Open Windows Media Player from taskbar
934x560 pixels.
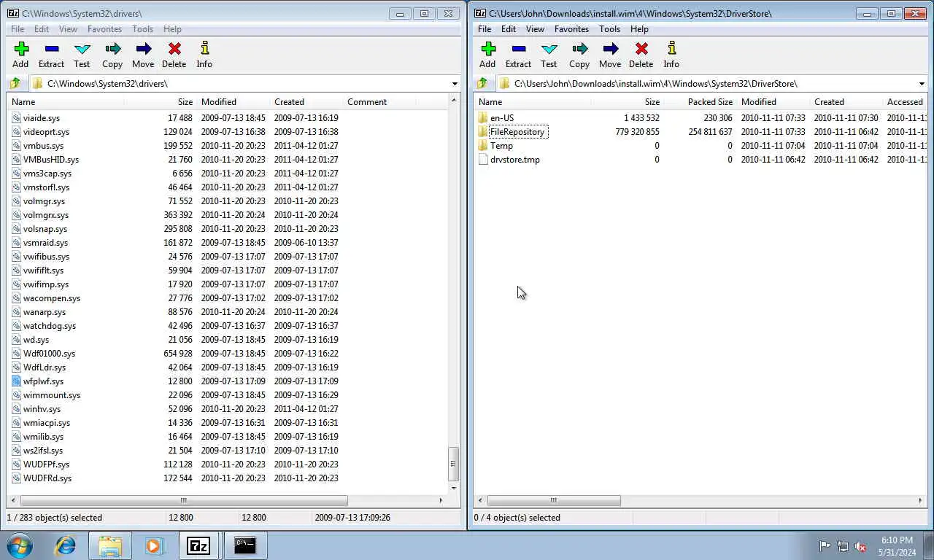click(155, 545)
